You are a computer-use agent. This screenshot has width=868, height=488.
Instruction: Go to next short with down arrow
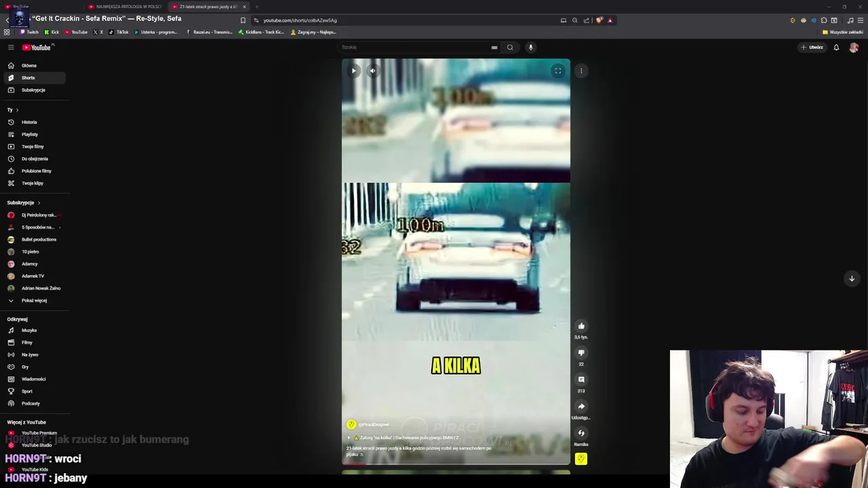click(x=852, y=279)
